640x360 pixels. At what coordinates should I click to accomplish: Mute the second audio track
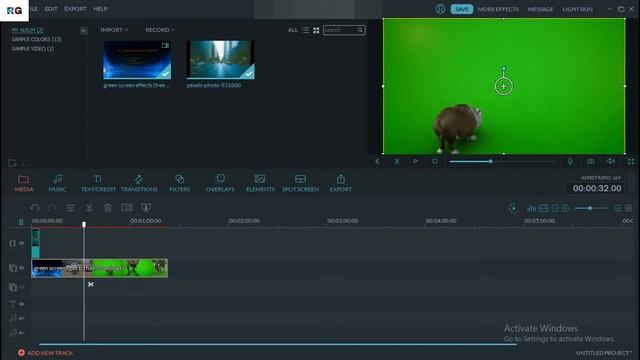(x=22, y=333)
